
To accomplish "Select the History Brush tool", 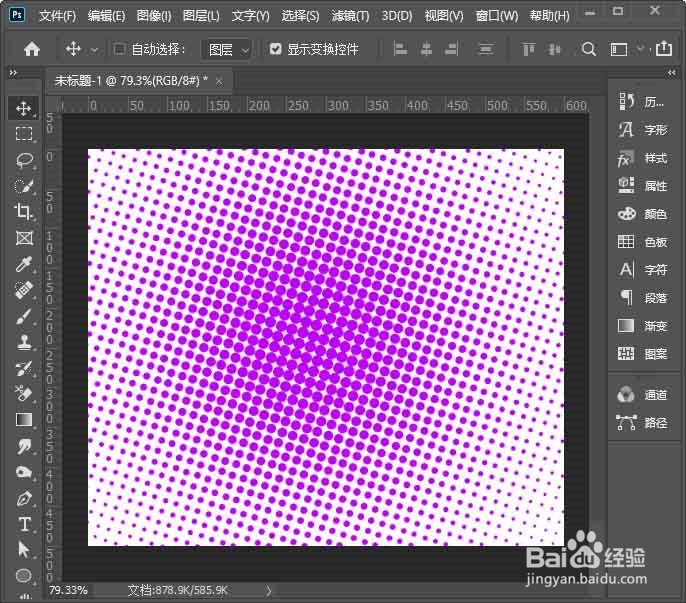I will click(24, 368).
